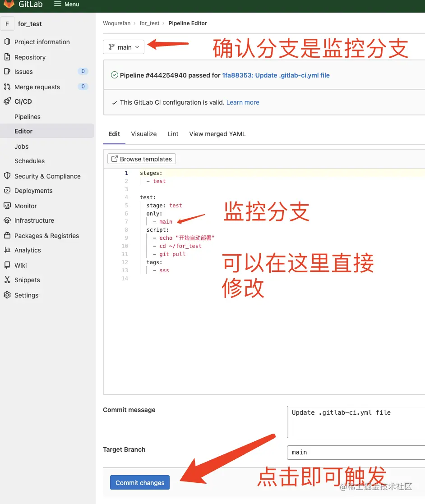425x504 pixels.
Task: Click the Pipeline Editor breadcrumb
Action: tap(188, 23)
